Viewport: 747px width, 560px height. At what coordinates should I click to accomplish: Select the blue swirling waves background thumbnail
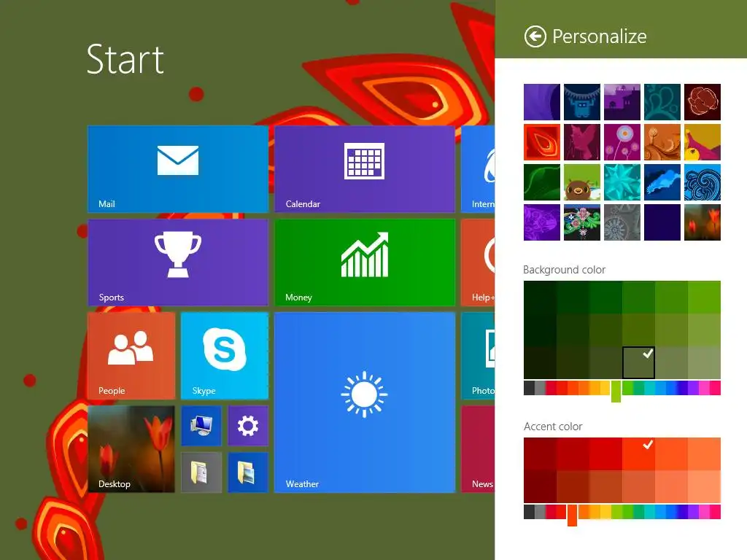tap(703, 182)
